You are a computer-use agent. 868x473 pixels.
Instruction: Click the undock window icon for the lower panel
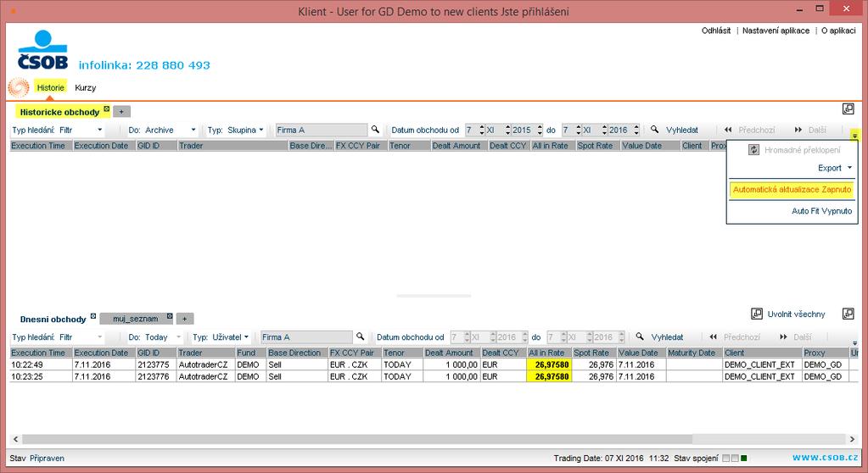pyautogui.click(x=848, y=314)
